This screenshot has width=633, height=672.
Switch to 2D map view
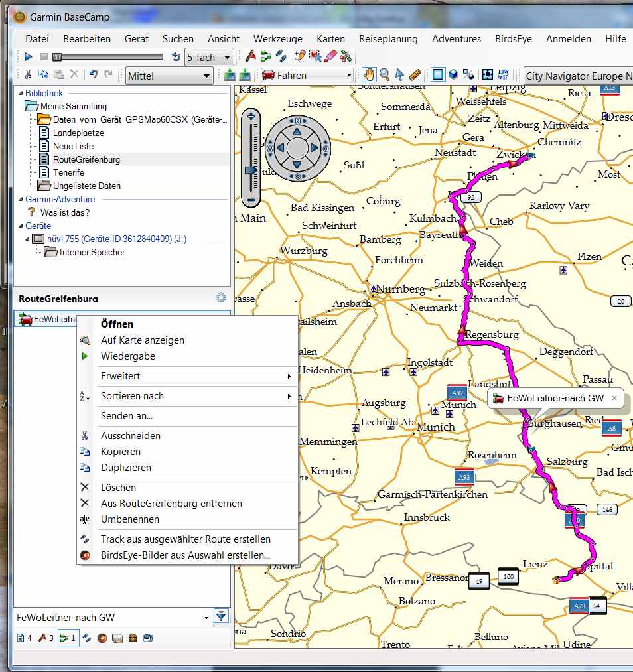[437, 74]
